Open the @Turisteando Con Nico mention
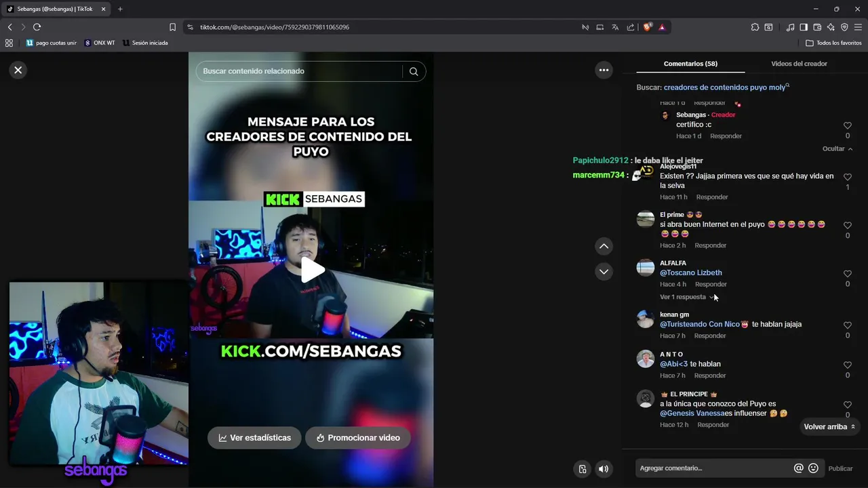Screen dimensions: 868x488 700,325
